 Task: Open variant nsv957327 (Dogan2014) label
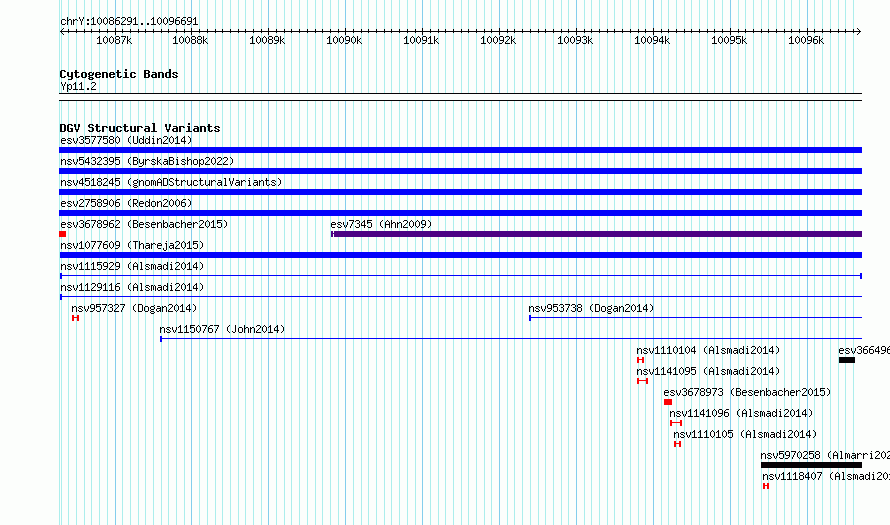[134, 308]
